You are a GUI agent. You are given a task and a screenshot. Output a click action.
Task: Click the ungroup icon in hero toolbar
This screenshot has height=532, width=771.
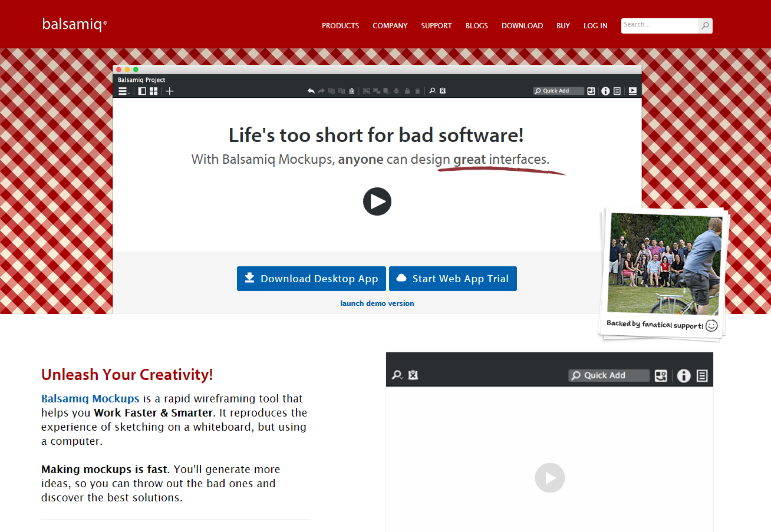377,91
